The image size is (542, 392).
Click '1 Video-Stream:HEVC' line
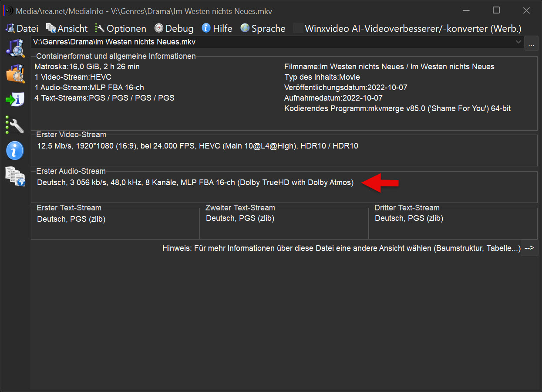coord(73,77)
